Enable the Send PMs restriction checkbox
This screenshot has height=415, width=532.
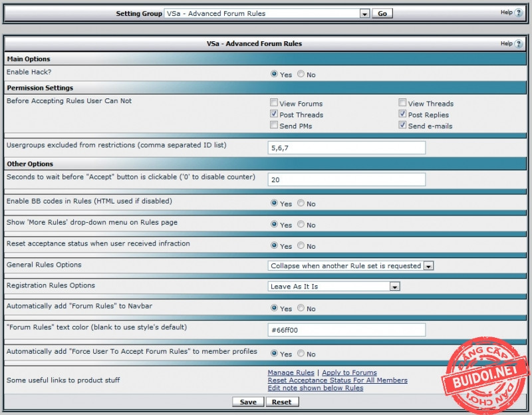(274, 125)
